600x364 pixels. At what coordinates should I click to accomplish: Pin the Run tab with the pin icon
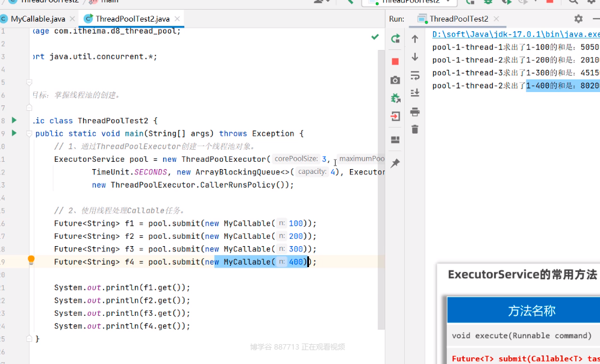[x=395, y=163]
